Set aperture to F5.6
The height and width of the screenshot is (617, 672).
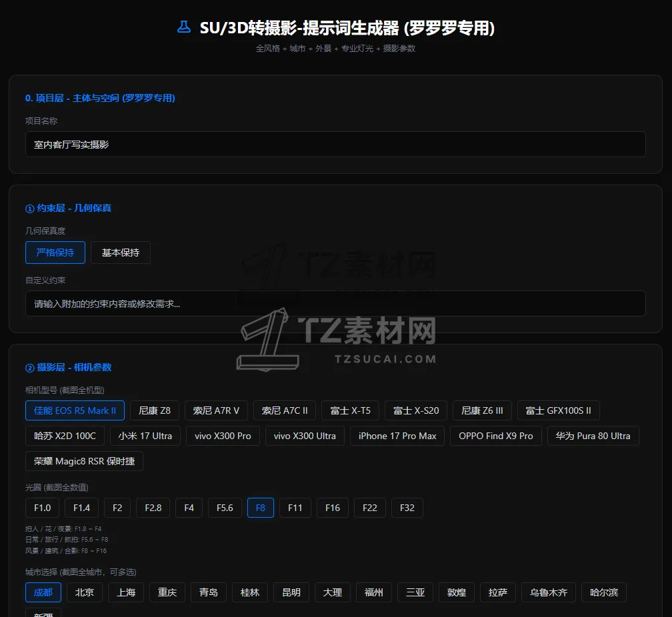pyautogui.click(x=225, y=508)
